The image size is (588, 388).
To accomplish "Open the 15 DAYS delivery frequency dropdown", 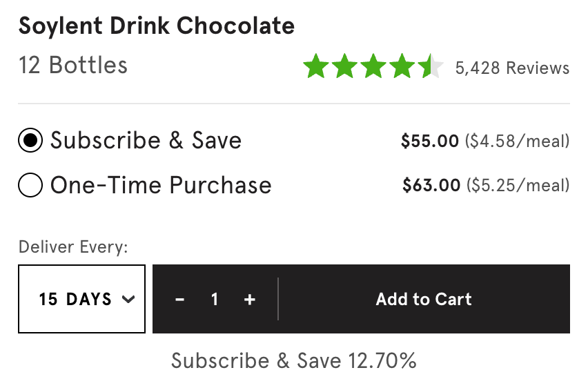I will (x=81, y=299).
